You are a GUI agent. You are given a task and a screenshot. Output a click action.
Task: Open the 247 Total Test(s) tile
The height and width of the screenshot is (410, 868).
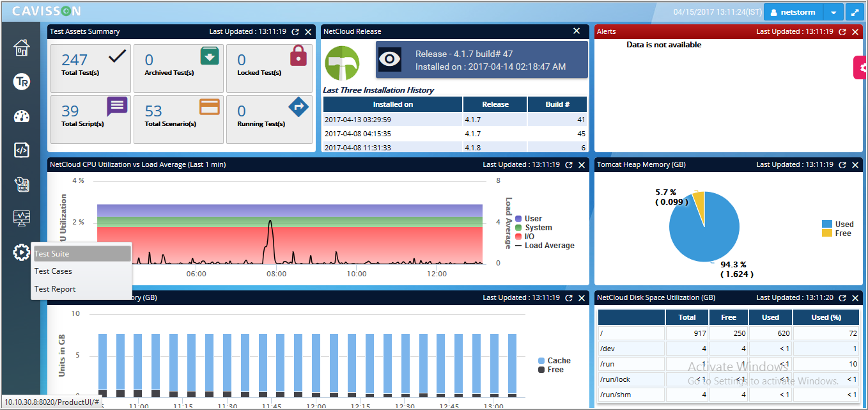(x=89, y=68)
